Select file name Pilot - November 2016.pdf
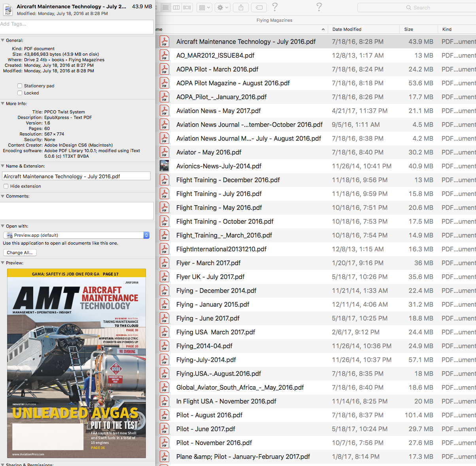 (x=214, y=443)
